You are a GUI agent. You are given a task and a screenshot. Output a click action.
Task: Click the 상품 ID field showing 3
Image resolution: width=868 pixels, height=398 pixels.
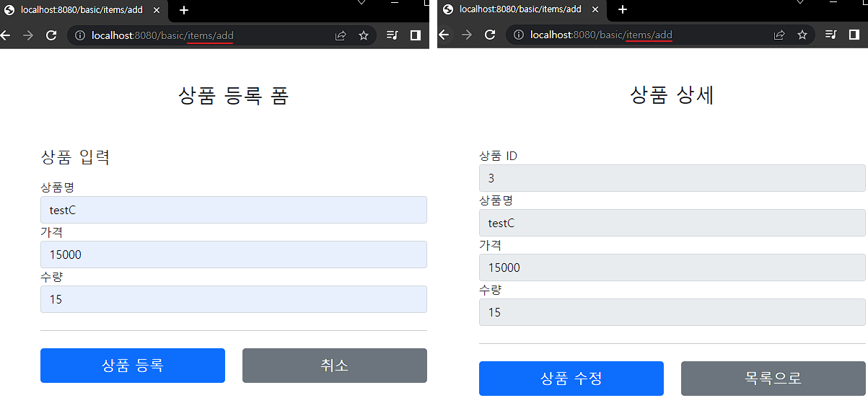pyautogui.click(x=672, y=178)
